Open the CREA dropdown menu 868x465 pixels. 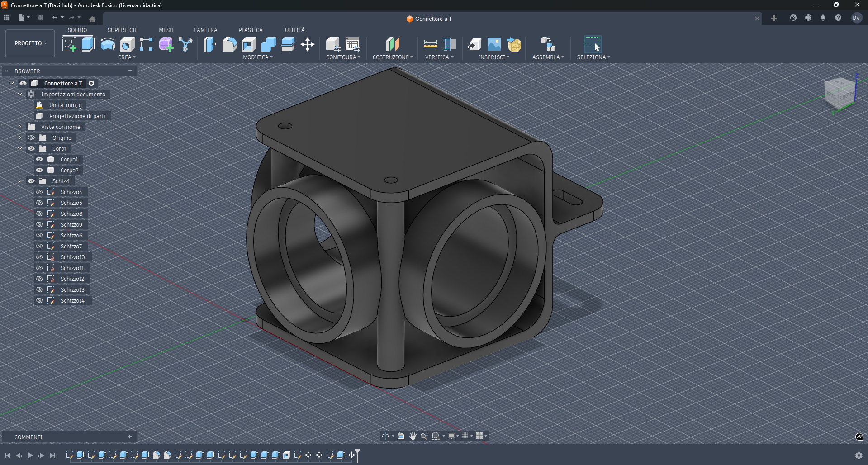coord(127,57)
